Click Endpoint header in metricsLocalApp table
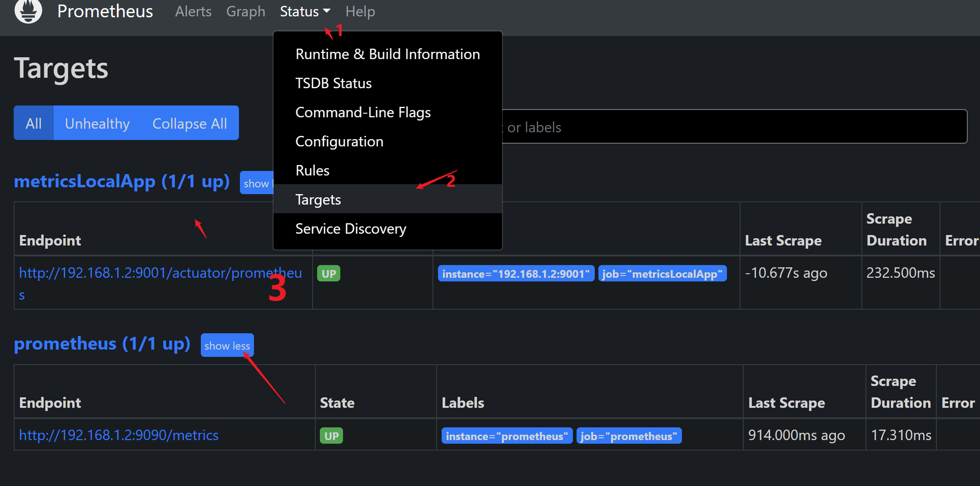Screen dimensions: 980x486 pyautogui.click(x=50, y=240)
